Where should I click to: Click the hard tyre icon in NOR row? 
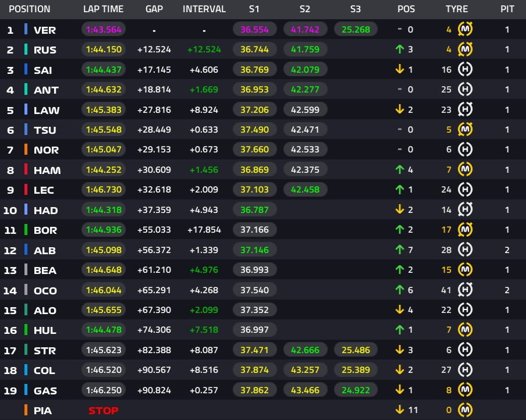tap(465, 150)
